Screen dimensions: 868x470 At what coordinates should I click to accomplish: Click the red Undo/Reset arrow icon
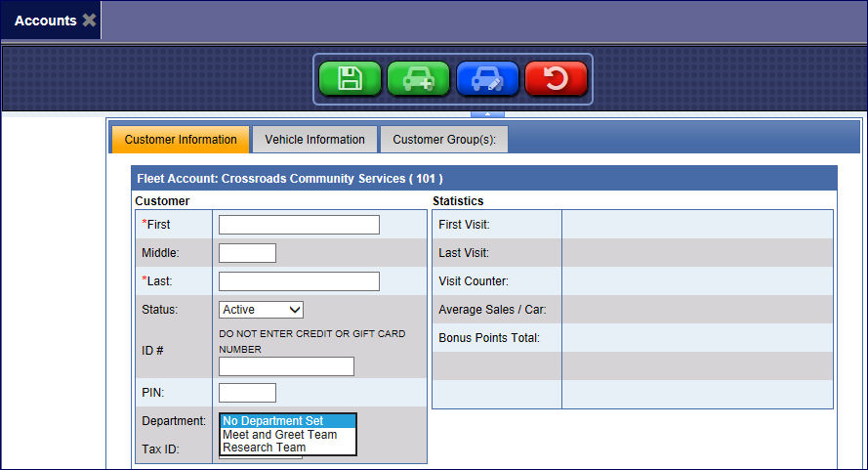click(x=556, y=79)
